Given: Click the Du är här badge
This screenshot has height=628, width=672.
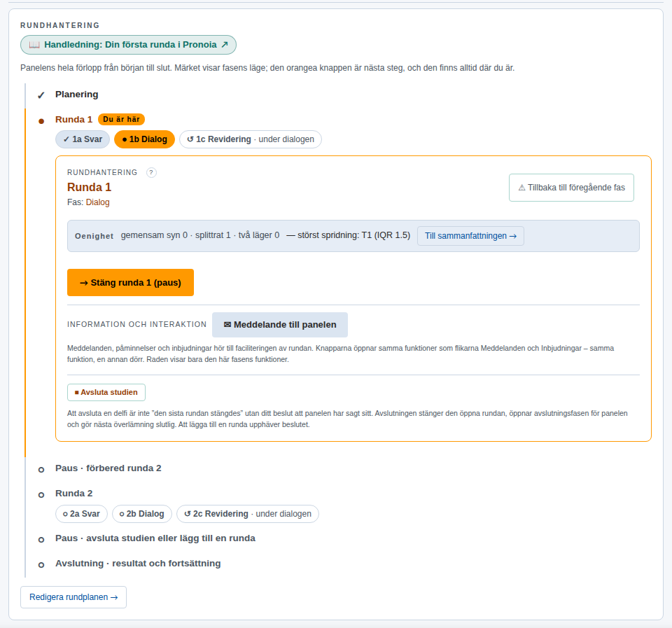Looking at the screenshot, I should coord(121,119).
